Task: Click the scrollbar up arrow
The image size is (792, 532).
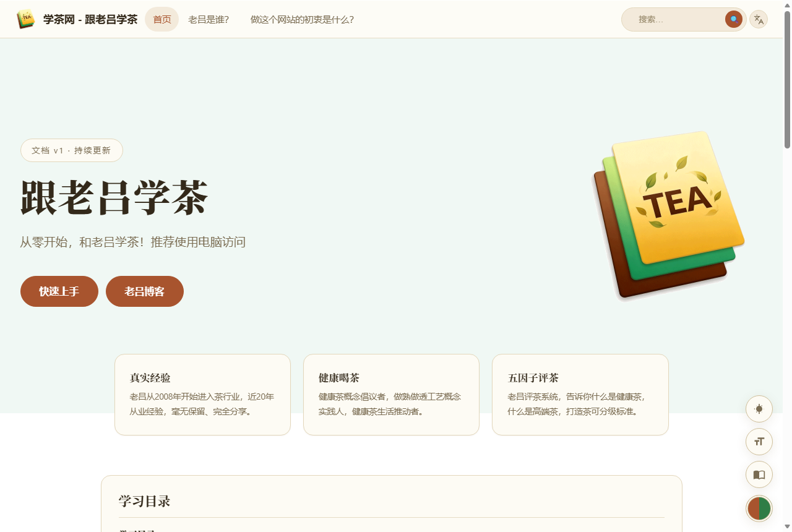Action: (787, 5)
